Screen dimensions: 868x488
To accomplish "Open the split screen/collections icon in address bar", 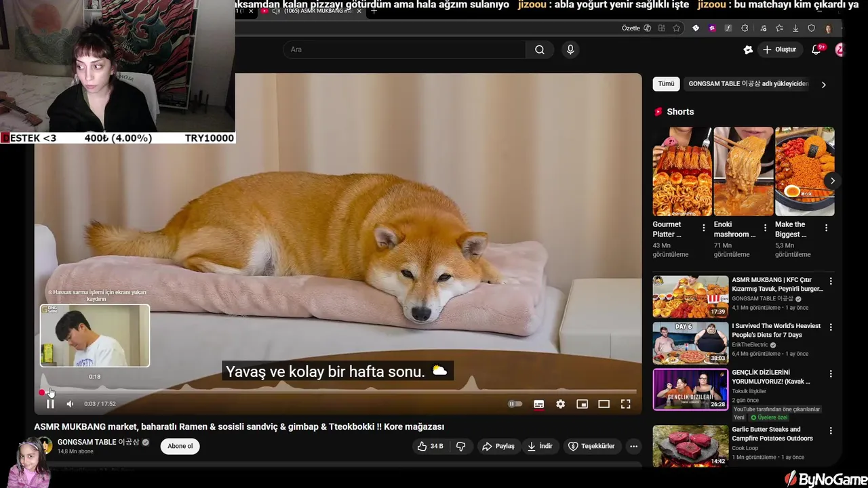I will coord(662,28).
